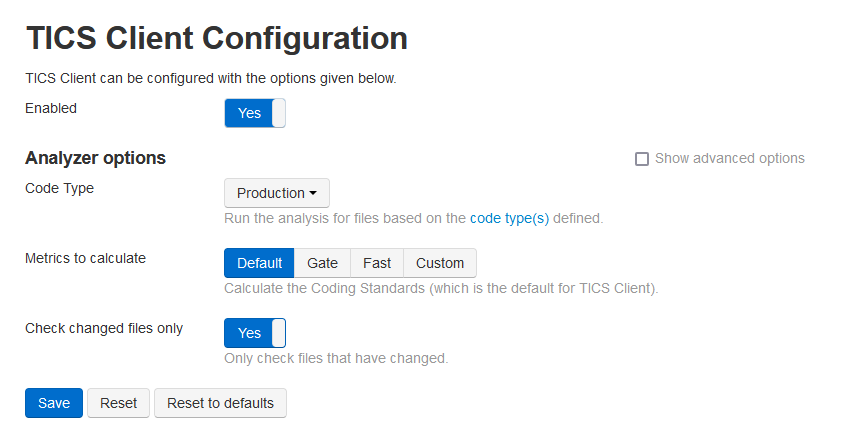Click the TICS Client Configuration heading
Viewport: 861px width, 442px height.
(216, 38)
